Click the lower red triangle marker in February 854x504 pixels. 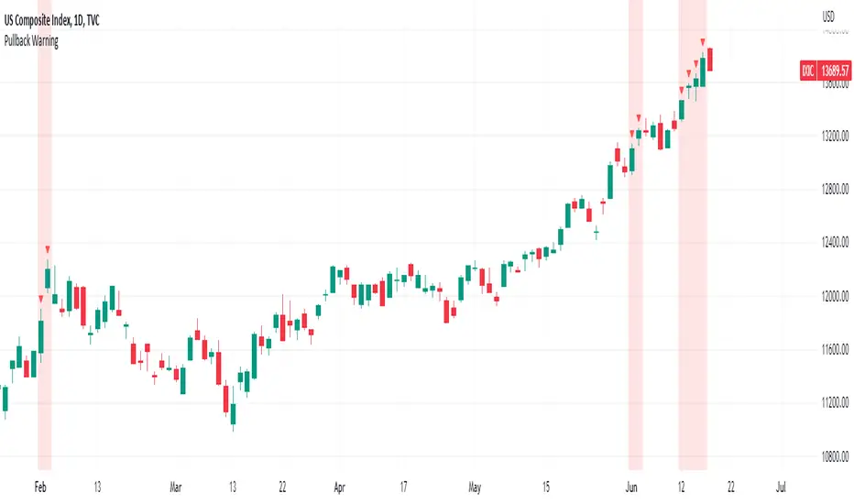click(x=40, y=298)
